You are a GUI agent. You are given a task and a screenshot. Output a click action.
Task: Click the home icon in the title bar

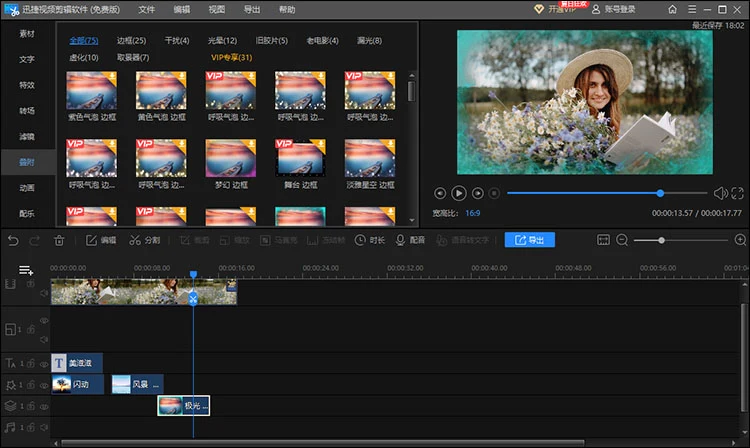pos(674,8)
